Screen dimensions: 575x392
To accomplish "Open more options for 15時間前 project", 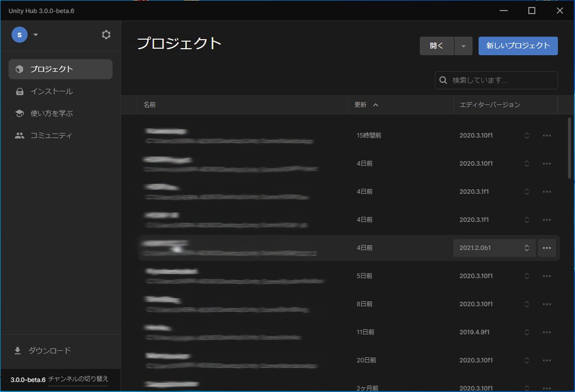I will (x=547, y=136).
